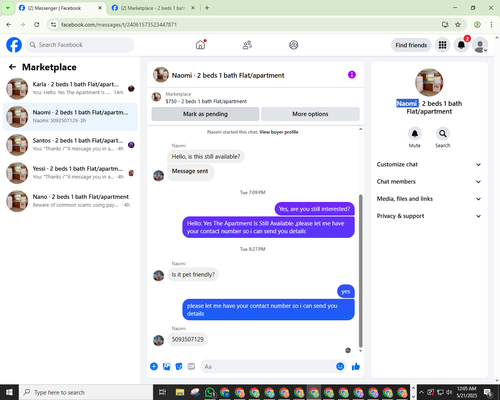Attach a file using photo icon

point(166,367)
